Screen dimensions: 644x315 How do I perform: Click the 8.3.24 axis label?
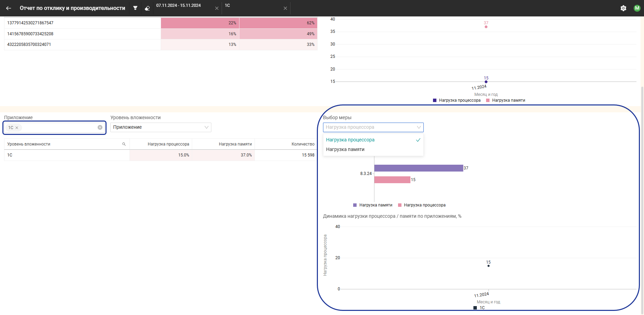(366, 174)
